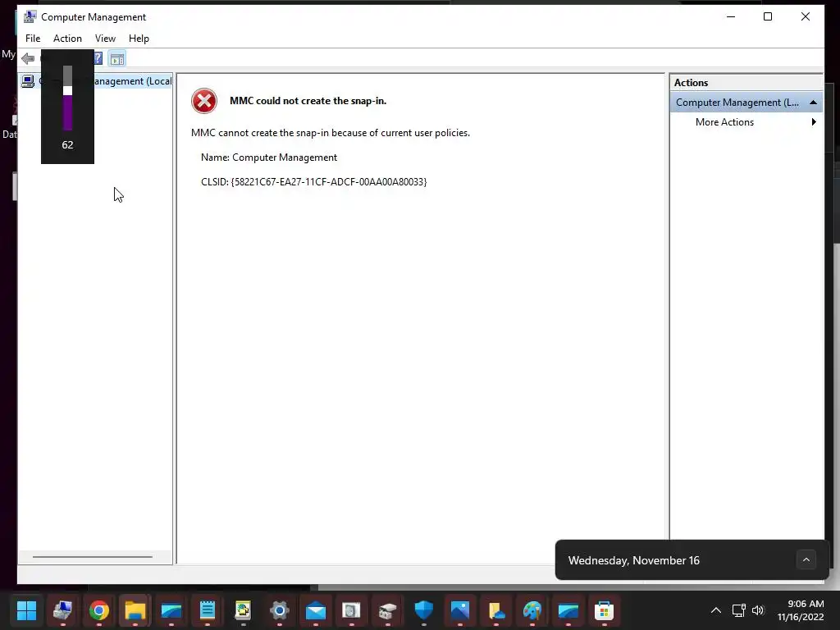Click the 'current user policies' message line
This screenshot has height=630, width=840.
[331, 133]
